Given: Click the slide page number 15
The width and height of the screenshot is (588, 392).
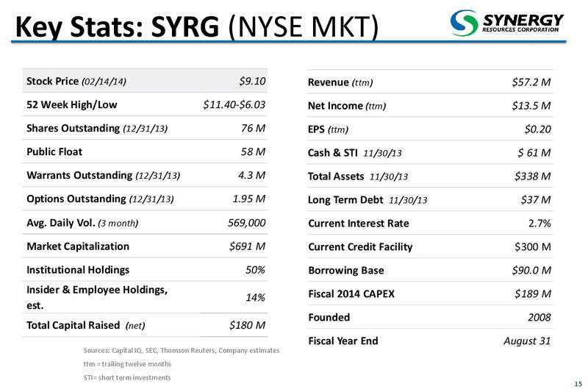Looking at the screenshot, I should coord(578,384).
